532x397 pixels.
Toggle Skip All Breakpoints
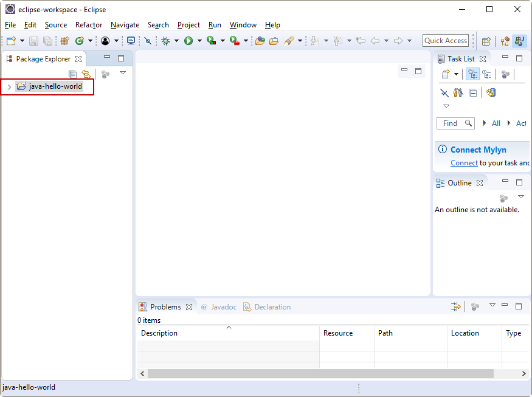[148, 41]
